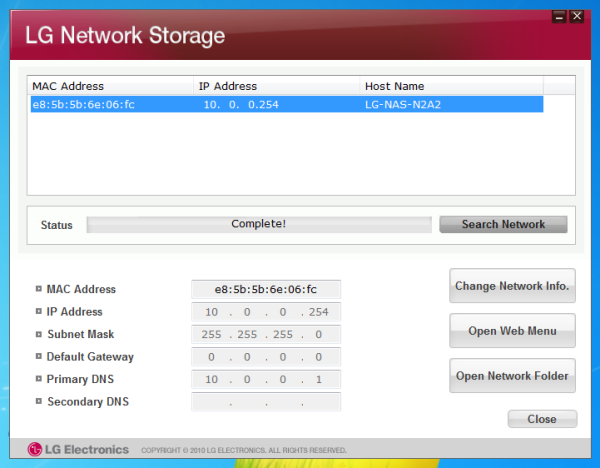Screen dimensions: 600x468
Task: Click the Complete! status progress bar
Action: click(x=259, y=225)
